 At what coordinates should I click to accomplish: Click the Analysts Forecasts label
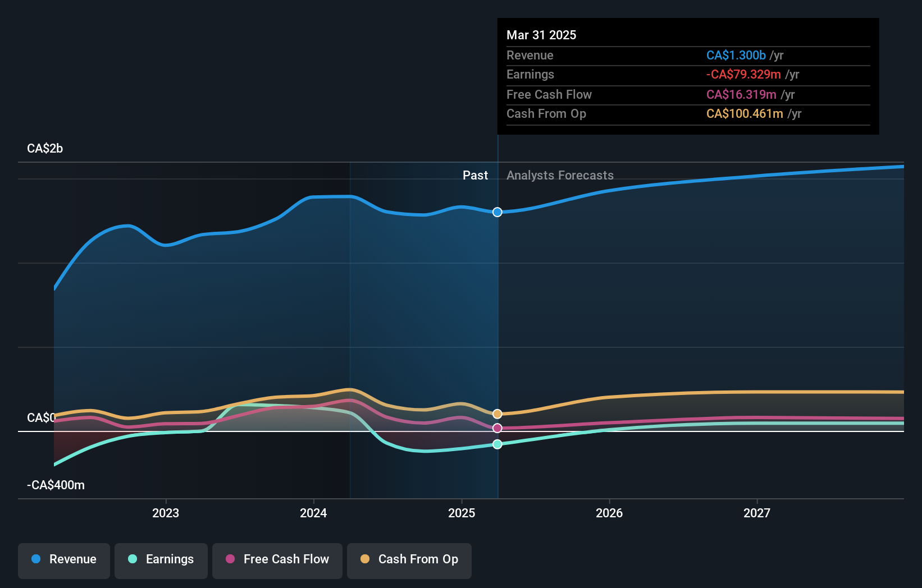tap(560, 176)
